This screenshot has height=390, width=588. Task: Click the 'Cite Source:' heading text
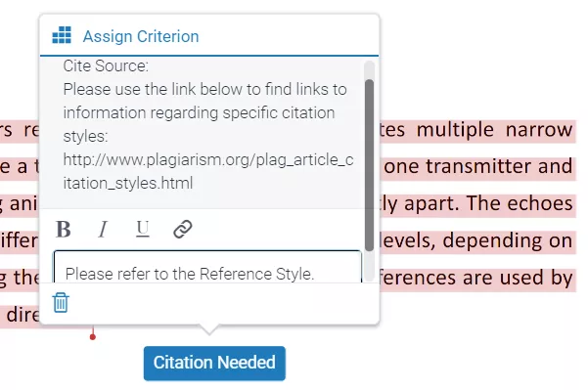click(106, 65)
